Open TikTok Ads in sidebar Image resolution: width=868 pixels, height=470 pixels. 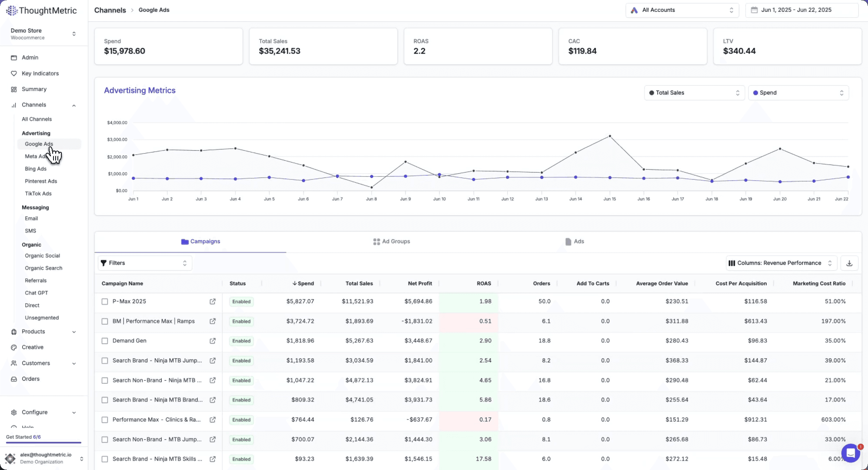[38, 194]
